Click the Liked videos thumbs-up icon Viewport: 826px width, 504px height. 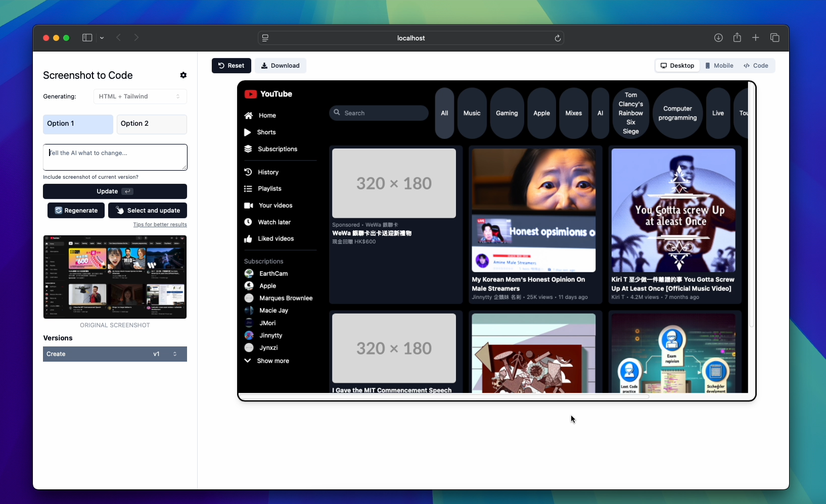tap(248, 239)
